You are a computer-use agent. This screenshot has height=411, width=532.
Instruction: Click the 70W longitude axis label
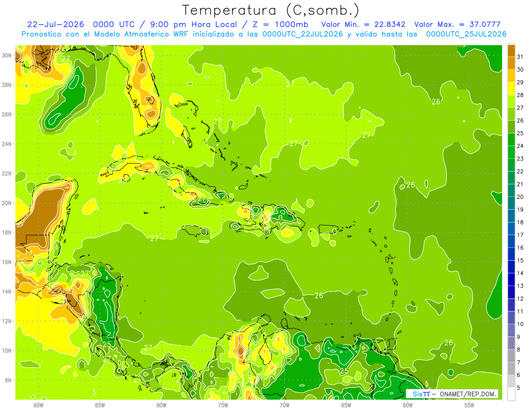click(x=285, y=405)
